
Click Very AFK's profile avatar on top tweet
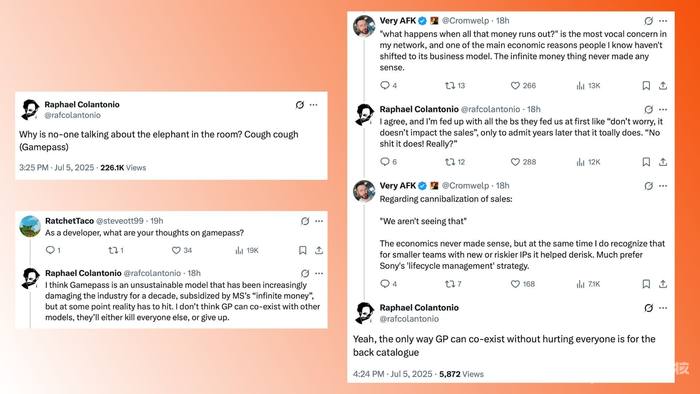click(364, 26)
